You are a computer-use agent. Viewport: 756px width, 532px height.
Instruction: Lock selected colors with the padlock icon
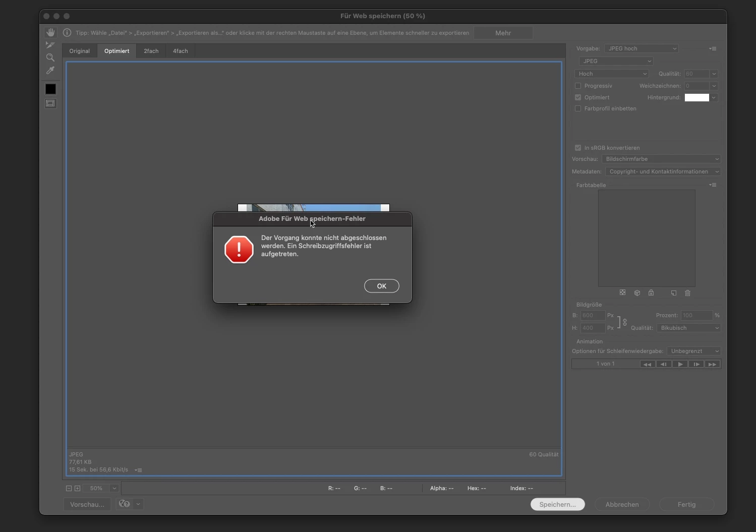[651, 292]
